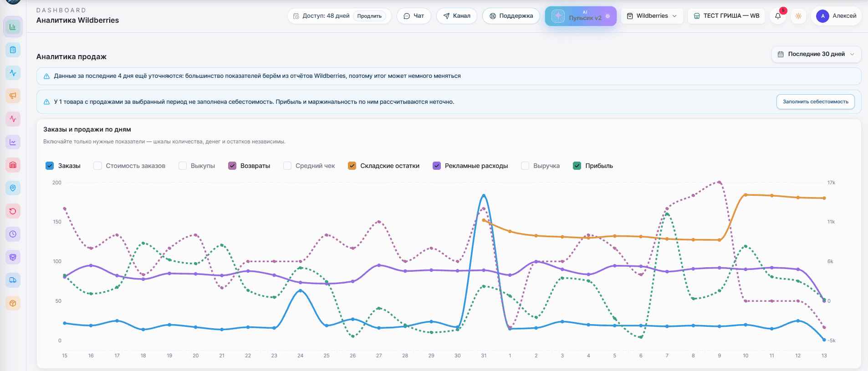This screenshot has width=868, height=371.
Task: Click the calendar icon in the period selector
Action: [x=781, y=54]
